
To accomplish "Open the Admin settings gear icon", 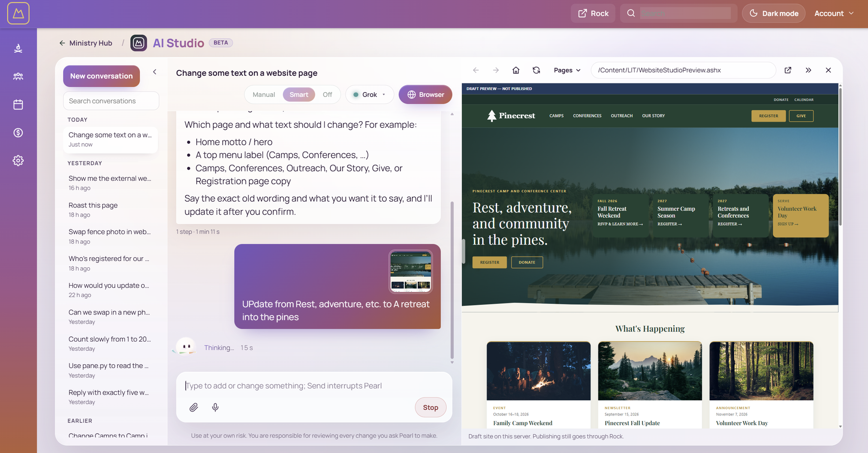I will (18, 161).
